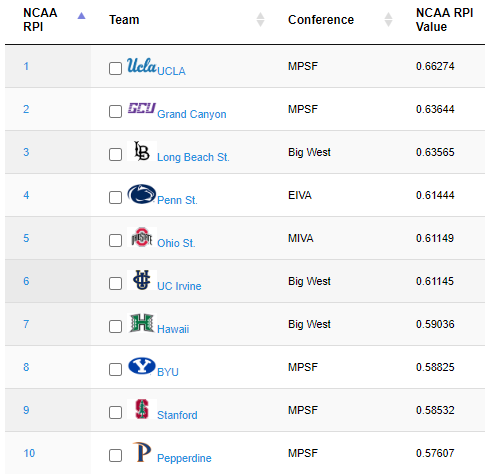Image resolution: width=485 pixels, height=474 pixels.
Task: Sort the Conference column arrows
Action: [388, 19]
